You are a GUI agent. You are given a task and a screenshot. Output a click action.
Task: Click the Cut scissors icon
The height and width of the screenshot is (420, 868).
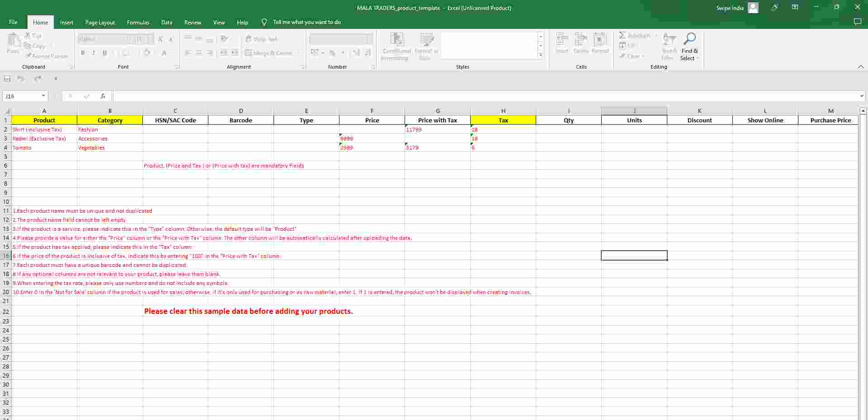click(28, 35)
